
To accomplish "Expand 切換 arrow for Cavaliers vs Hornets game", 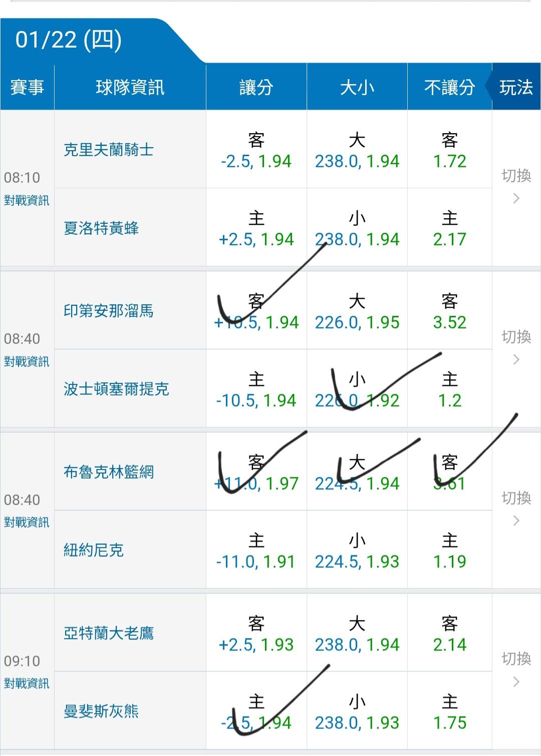I will (x=516, y=188).
